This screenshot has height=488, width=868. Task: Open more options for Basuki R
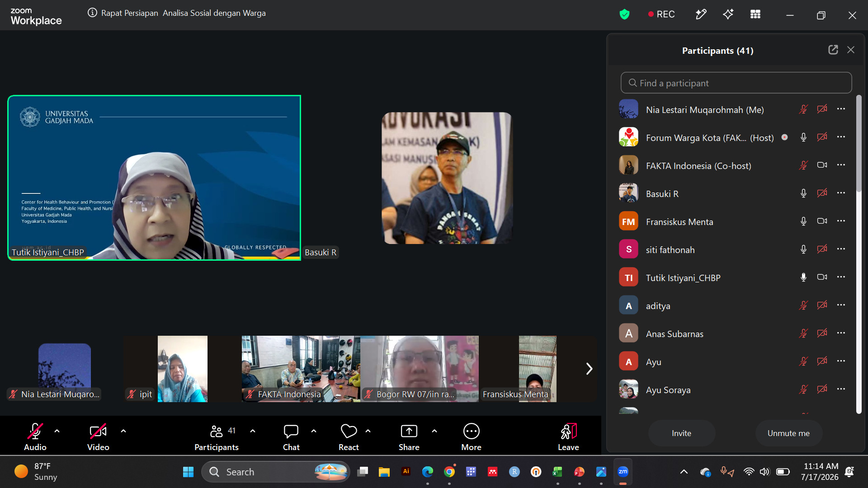click(841, 193)
